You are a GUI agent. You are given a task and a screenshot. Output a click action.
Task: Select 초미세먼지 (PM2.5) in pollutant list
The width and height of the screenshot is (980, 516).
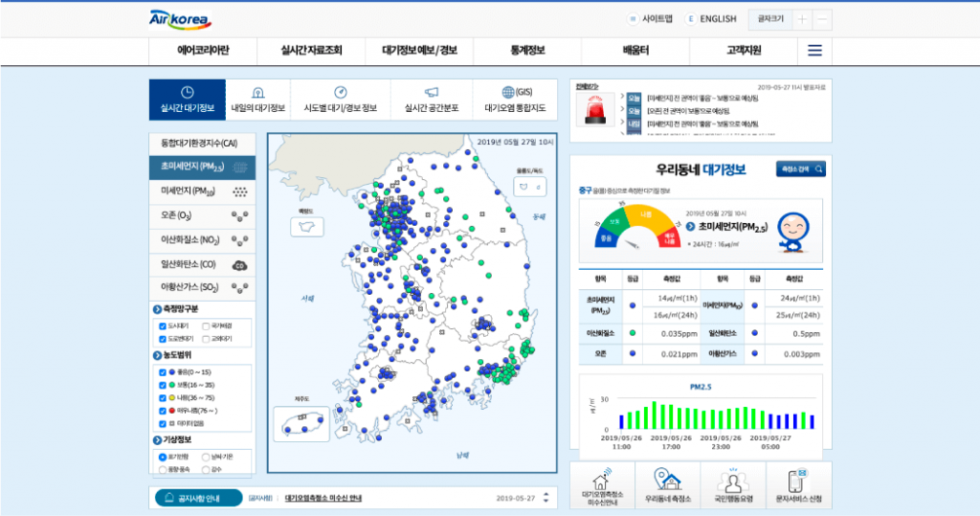click(x=202, y=167)
